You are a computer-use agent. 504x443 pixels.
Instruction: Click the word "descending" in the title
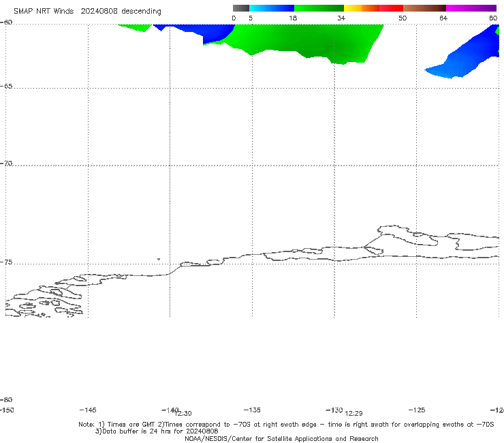click(x=141, y=12)
